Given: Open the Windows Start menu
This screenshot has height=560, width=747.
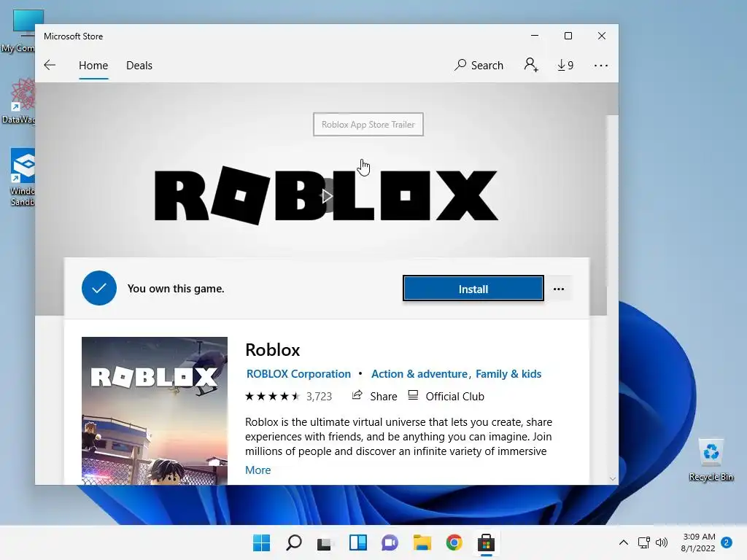Looking at the screenshot, I should click(x=262, y=542).
